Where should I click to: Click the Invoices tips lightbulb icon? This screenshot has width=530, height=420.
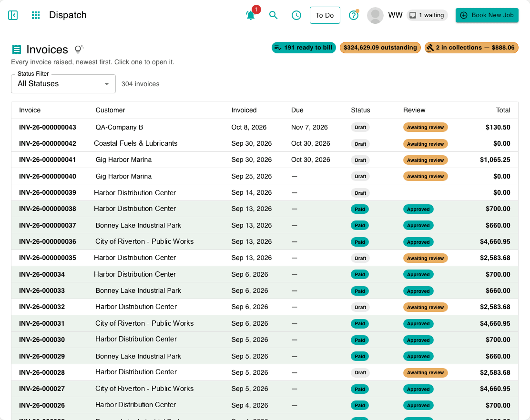79,50
